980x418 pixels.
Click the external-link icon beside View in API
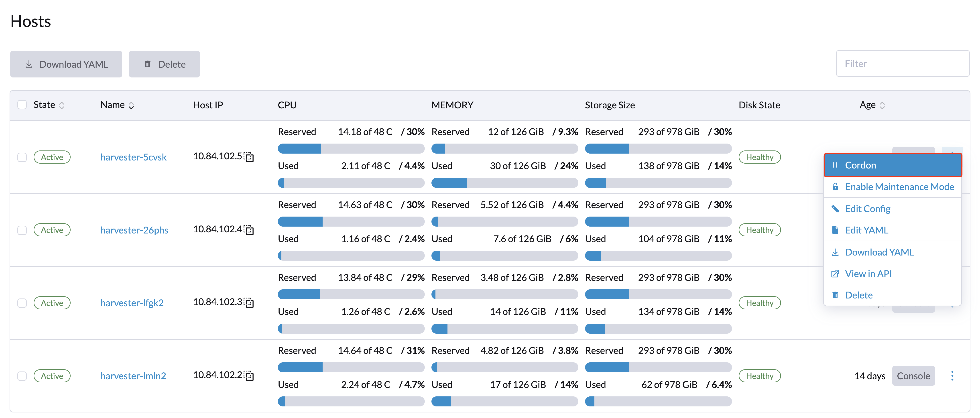coord(835,274)
